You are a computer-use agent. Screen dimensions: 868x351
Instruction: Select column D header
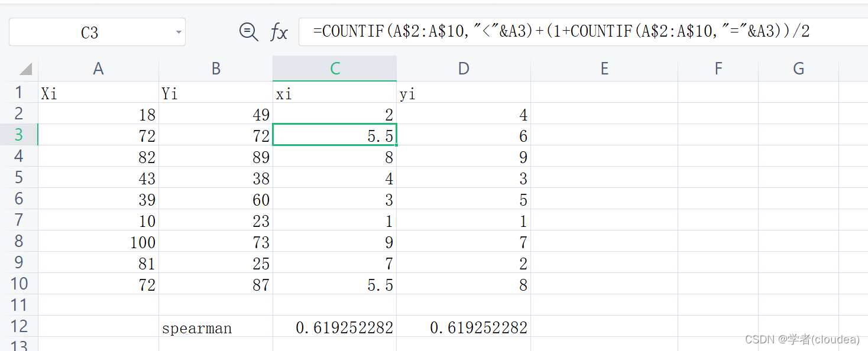[x=464, y=69]
